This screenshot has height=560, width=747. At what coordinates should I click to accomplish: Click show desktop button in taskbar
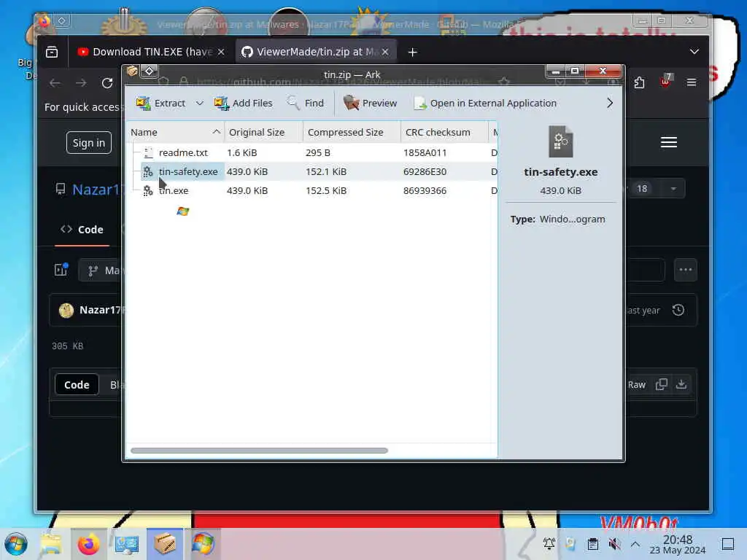728,544
